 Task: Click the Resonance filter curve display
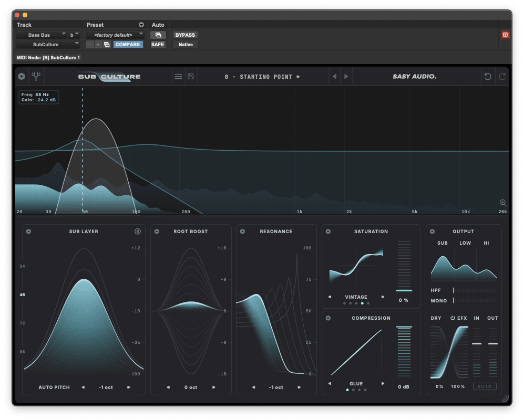pyautogui.click(x=276, y=314)
